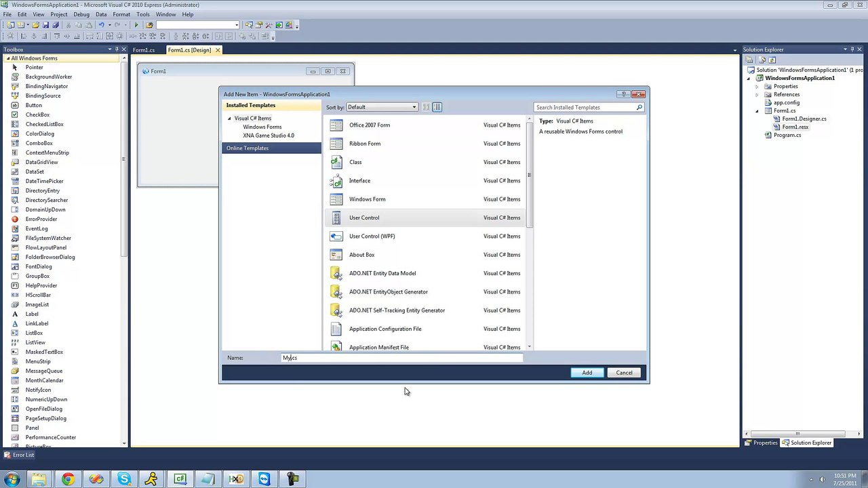The image size is (868, 488).
Task: Collapse the Visual C# Items tree node
Action: 229,119
